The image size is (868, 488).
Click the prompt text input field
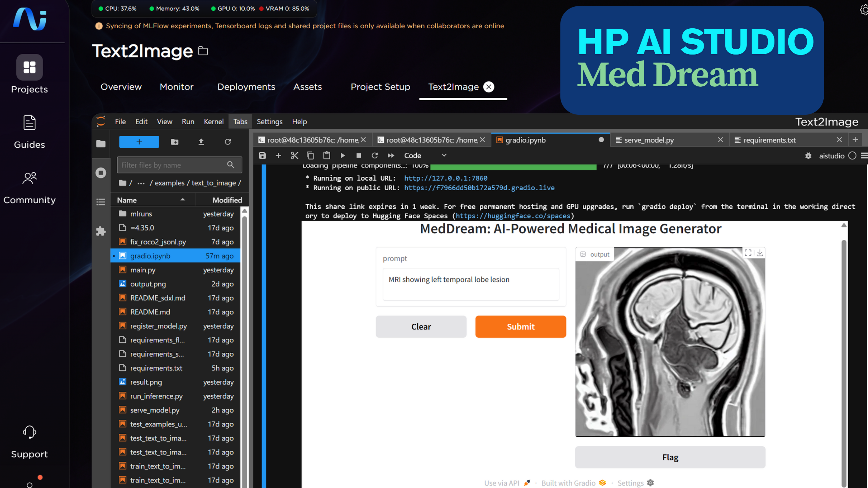tap(470, 284)
